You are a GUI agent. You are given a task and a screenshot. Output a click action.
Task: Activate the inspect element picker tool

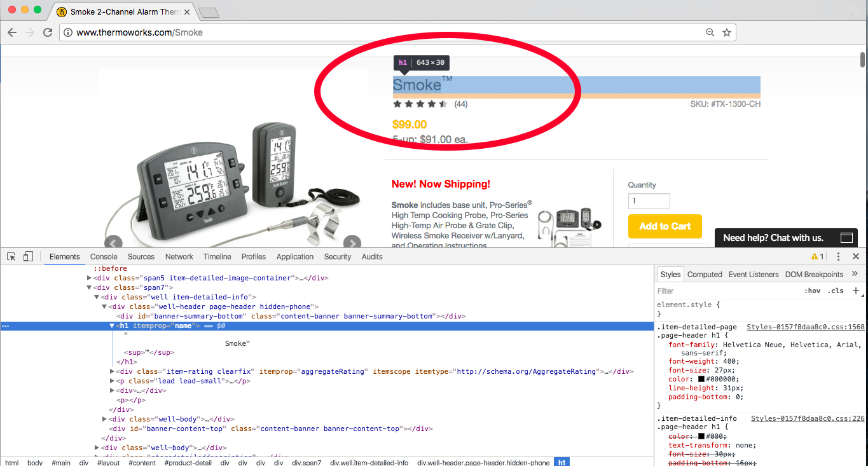point(11,257)
